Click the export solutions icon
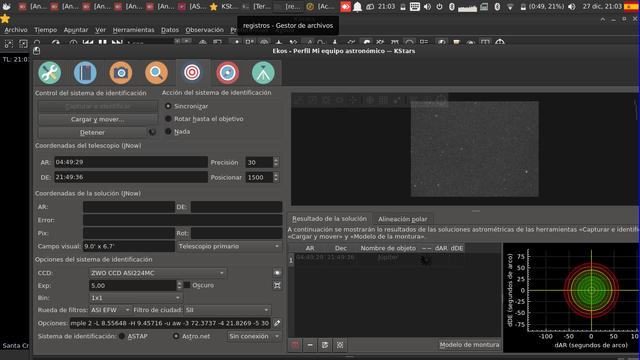Image resolution: width=640 pixels, height=360 pixels. pos(325,345)
